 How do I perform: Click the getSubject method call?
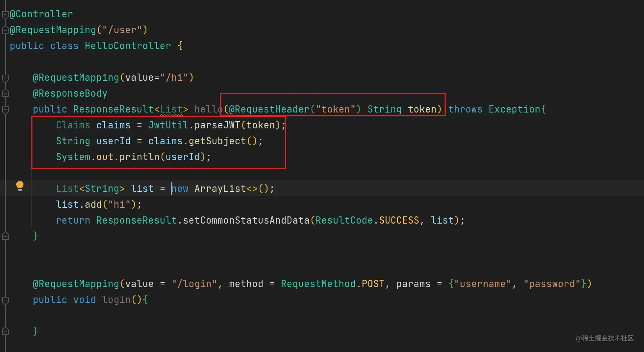217,141
